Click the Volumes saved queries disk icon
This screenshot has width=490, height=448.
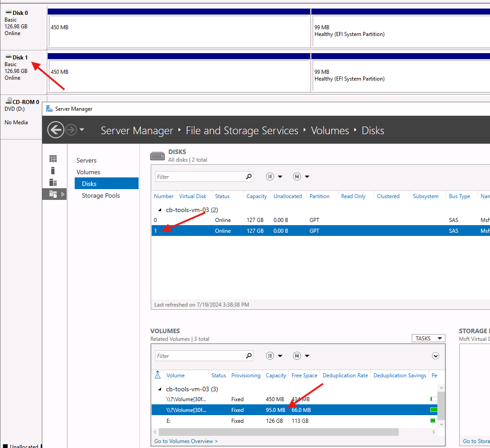click(x=301, y=356)
